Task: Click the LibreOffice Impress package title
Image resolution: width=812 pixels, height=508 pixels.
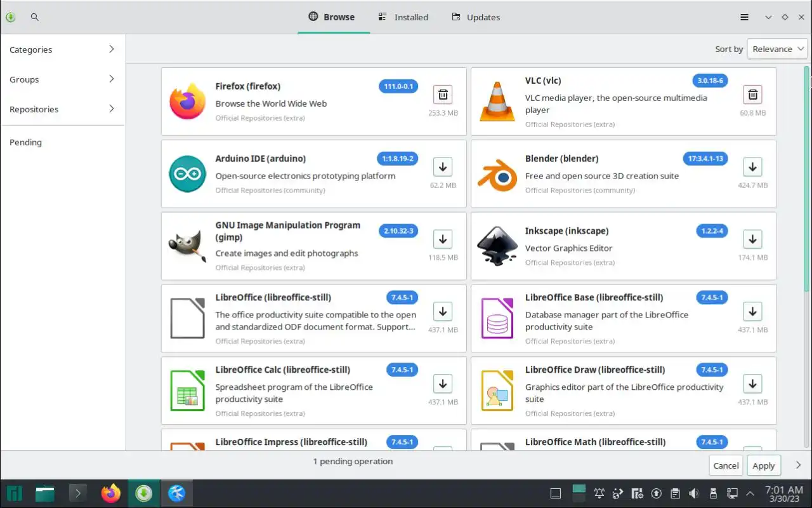Action: (x=291, y=442)
